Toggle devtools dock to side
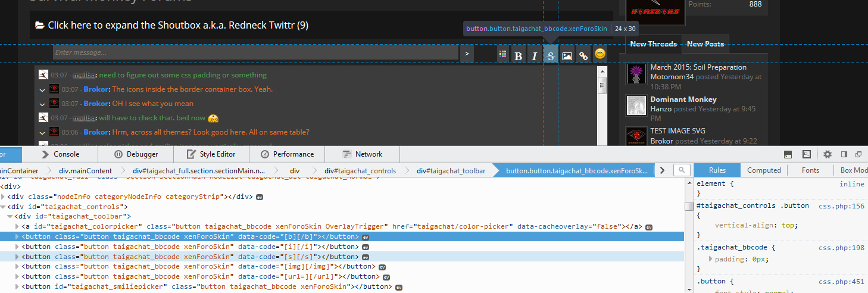Viewport: 868px width, 293px height. click(x=844, y=154)
